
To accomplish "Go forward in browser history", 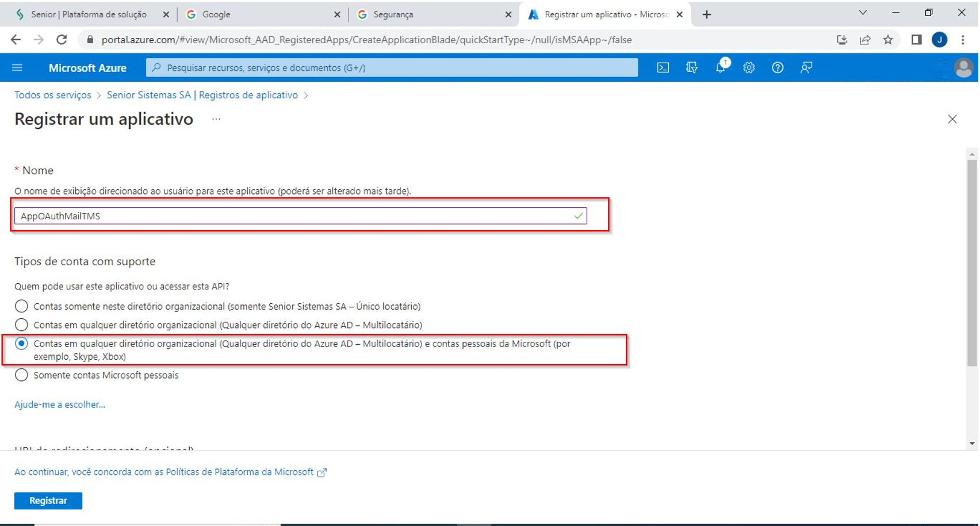I will (39, 40).
